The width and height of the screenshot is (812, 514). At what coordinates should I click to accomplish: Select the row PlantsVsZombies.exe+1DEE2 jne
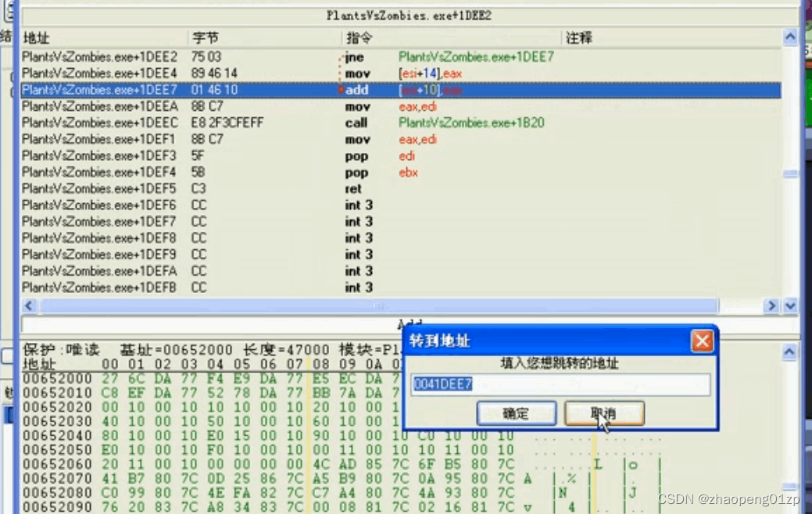pos(401,57)
